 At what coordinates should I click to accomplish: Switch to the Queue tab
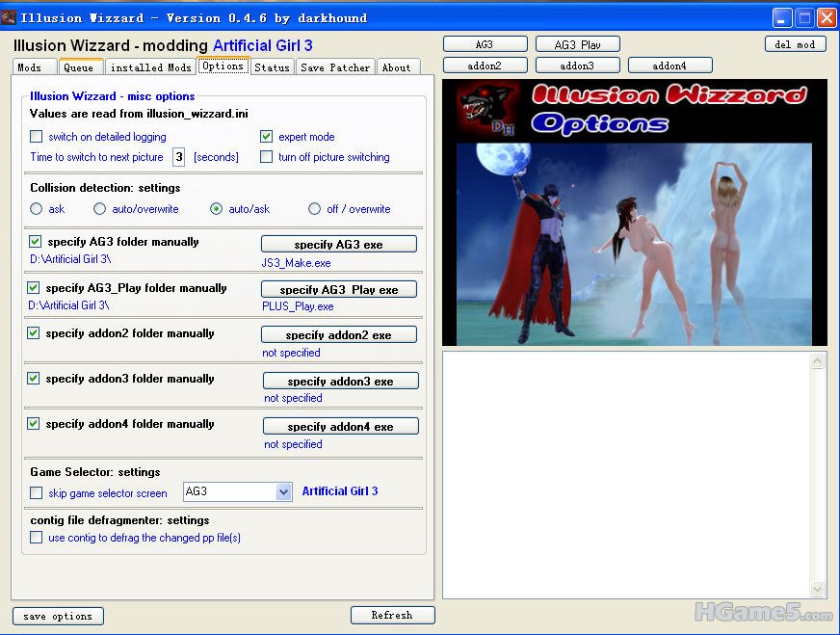[81, 67]
